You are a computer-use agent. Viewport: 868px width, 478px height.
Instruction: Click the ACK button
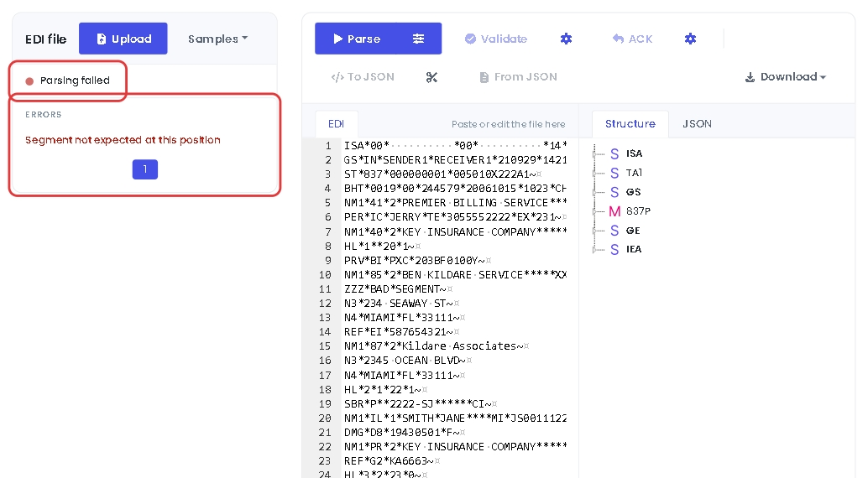pyautogui.click(x=632, y=39)
